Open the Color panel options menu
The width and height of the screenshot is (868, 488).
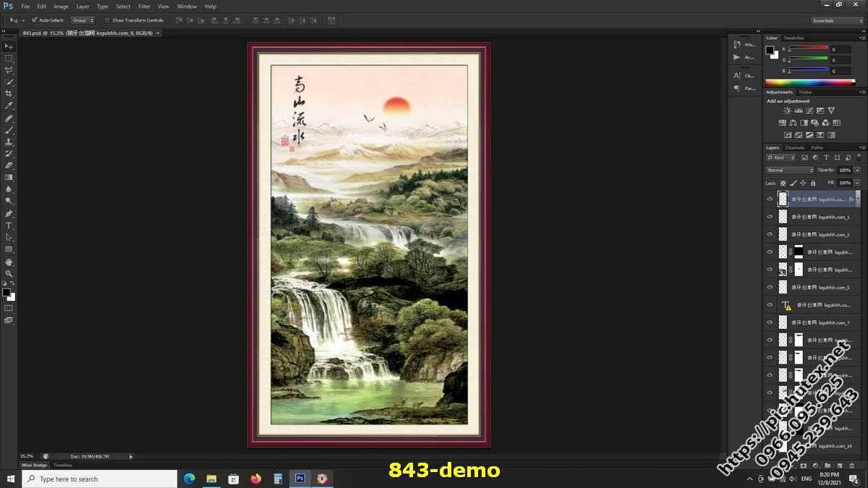(862, 38)
